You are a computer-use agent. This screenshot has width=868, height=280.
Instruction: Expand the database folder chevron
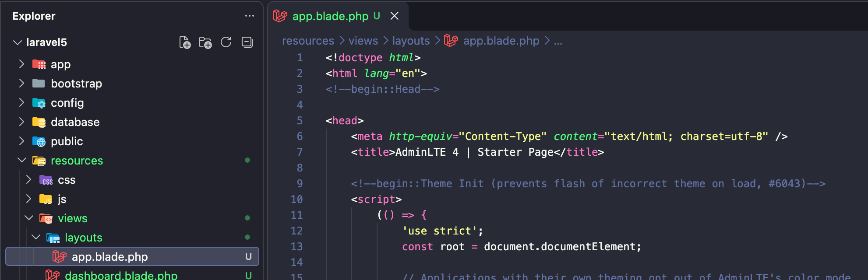[x=21, y=122]
